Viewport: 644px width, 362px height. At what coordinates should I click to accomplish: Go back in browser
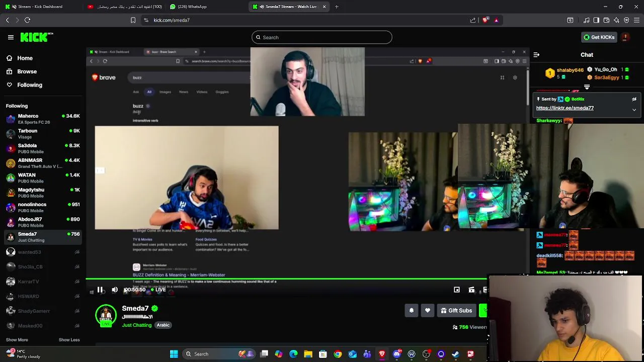(x=8, y=20)
